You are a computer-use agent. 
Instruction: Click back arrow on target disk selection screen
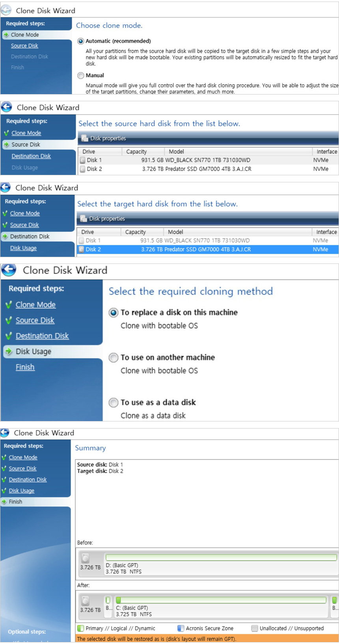click(x=6, y=187)
